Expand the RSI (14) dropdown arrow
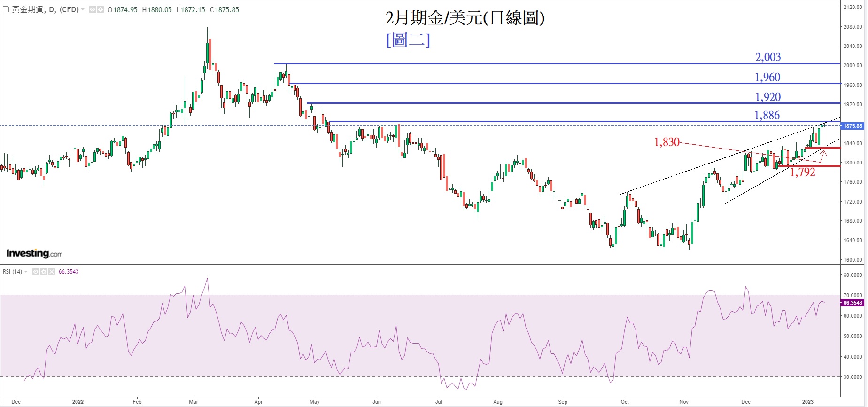 [26, 272]
